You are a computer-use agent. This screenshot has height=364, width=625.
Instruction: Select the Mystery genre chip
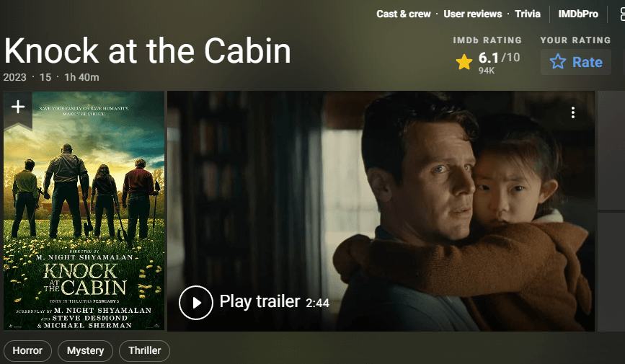(85, 351)
